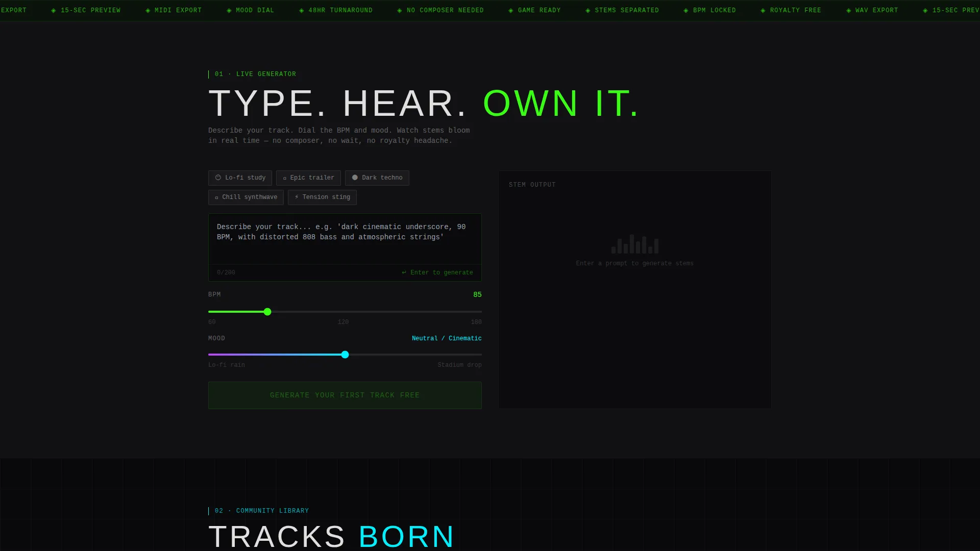Select the Chill synthwave preset chip

(246, 197)
